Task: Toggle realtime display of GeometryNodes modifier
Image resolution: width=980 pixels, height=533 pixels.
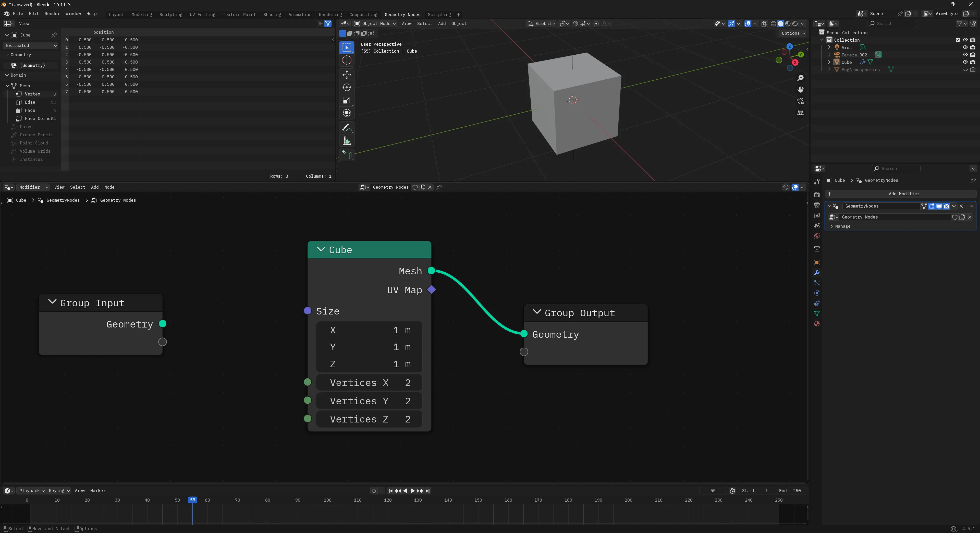Action: 939,206
